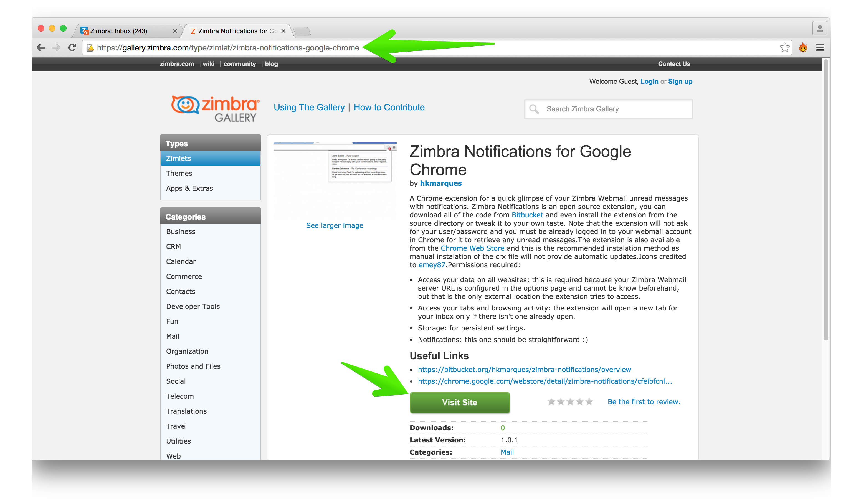Click the search magnifier icon in gallery search
The image size is (861, 504).
point(534,109)
